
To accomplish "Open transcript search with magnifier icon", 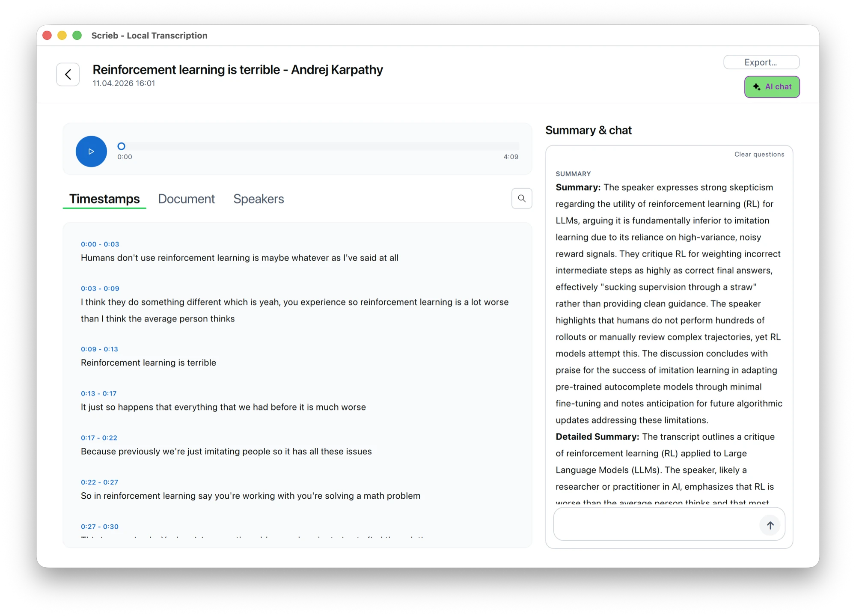I will click(x=522, y=198).
